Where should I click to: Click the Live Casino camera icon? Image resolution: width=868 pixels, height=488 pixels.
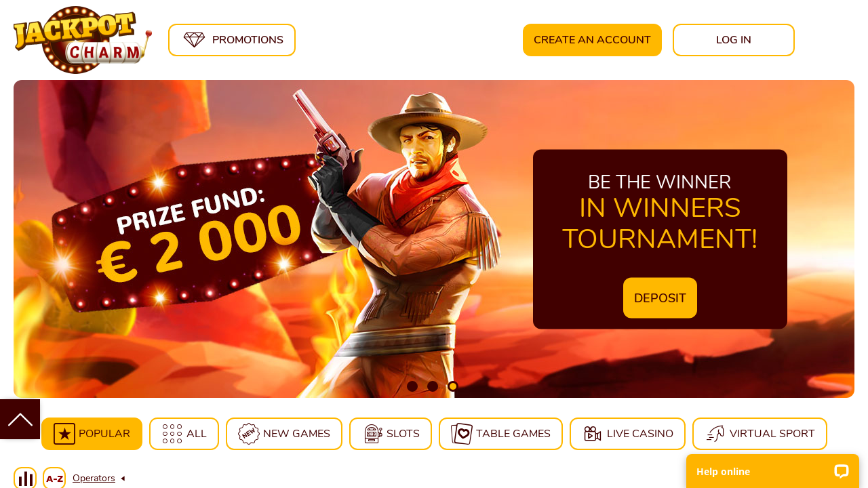tap(593, 434)
